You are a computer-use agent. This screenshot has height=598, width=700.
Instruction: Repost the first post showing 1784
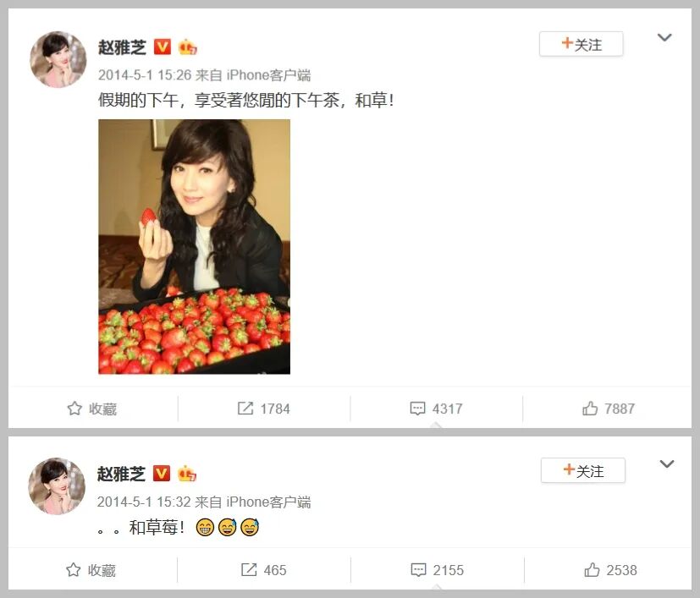coord(263,409)
